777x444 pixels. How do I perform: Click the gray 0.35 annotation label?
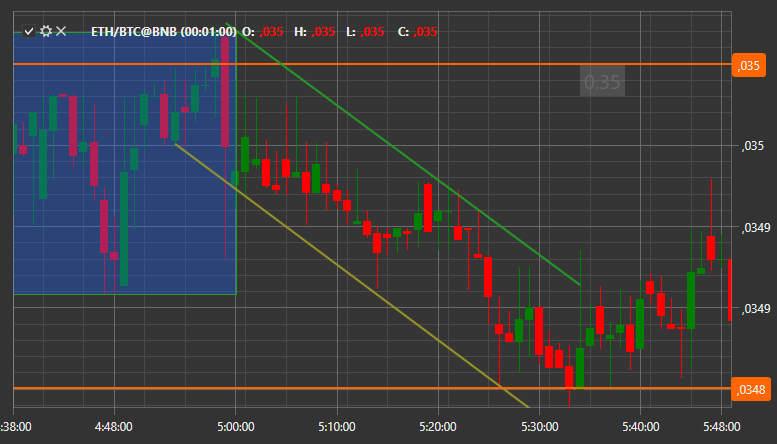click(602, 81)
